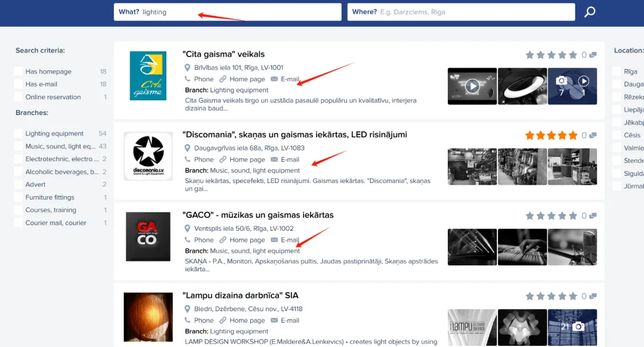Click the What? search field with lighting
644x347 pixels.
pos(228,12)
